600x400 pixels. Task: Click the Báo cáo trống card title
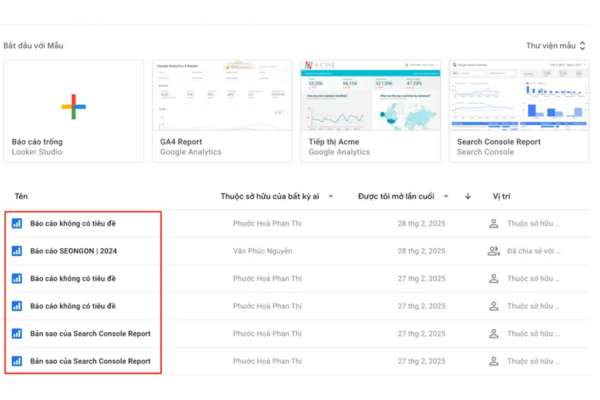37,142
